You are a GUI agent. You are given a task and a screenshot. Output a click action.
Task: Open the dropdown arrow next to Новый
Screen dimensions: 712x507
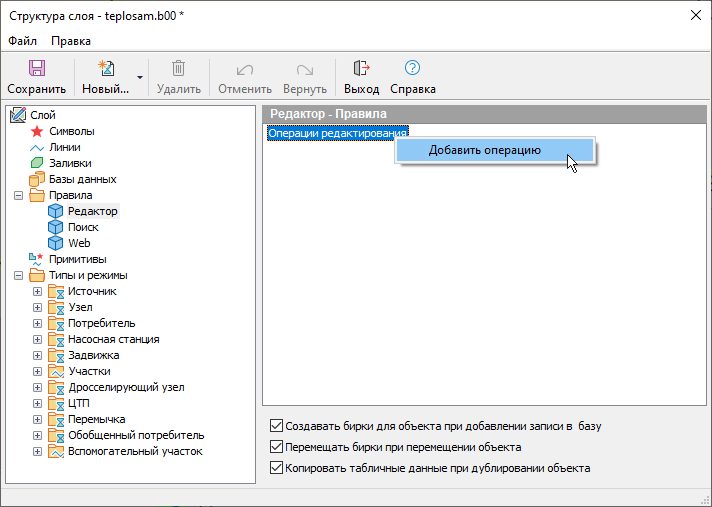pos(140,76)
